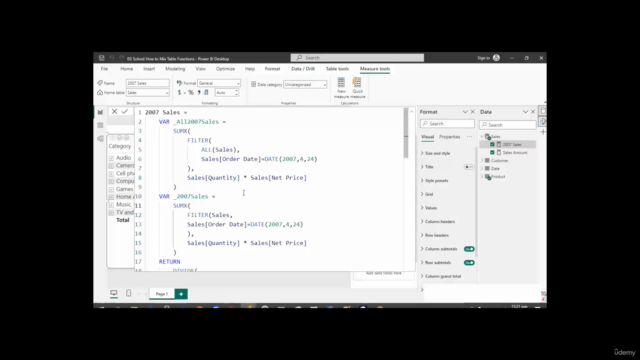The width and height of the screenshot is (640, 360).
Task: Add a new page with plus button
Action: pyautogui.click(x=181, y=294)
